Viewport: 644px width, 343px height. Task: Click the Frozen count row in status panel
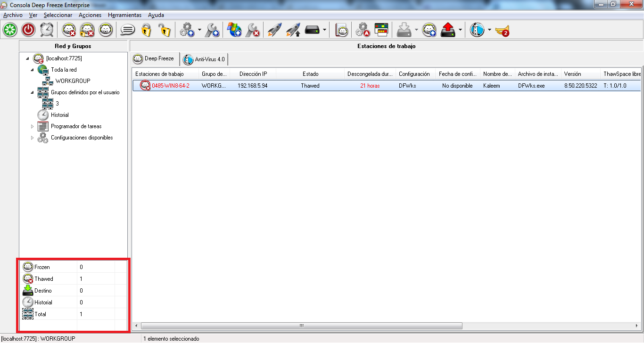click(x=73, y=267)
